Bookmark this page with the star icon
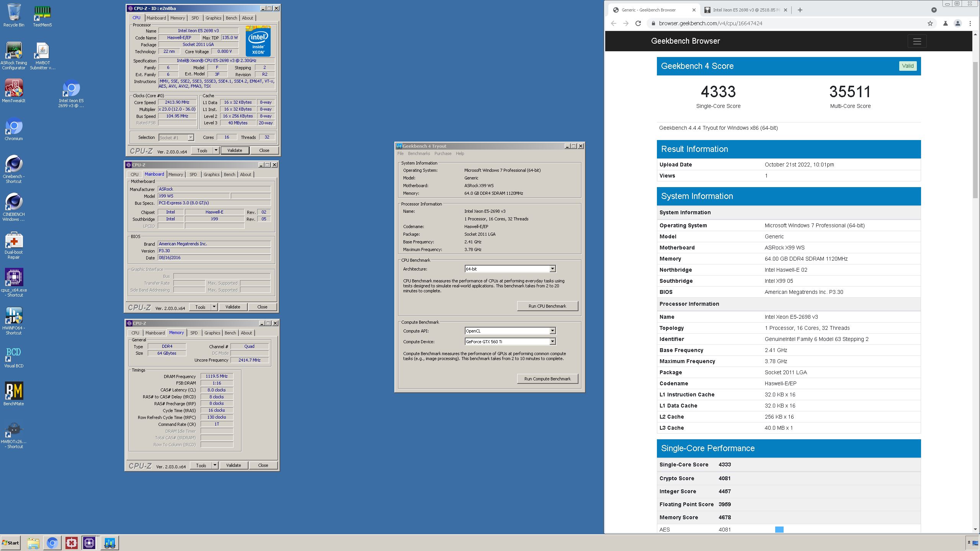This screenshot has width=980, height=551. pos(930,23)
